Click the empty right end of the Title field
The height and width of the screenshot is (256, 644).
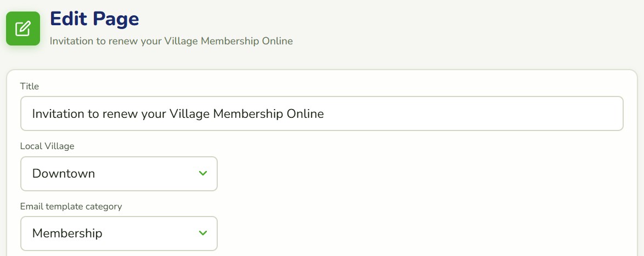(472, 113)
